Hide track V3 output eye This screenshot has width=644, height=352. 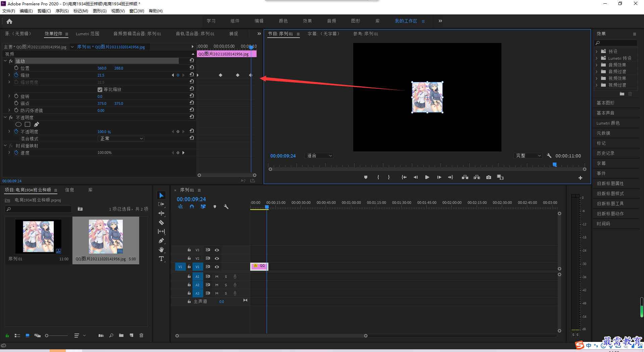click(x=217, y=250)
